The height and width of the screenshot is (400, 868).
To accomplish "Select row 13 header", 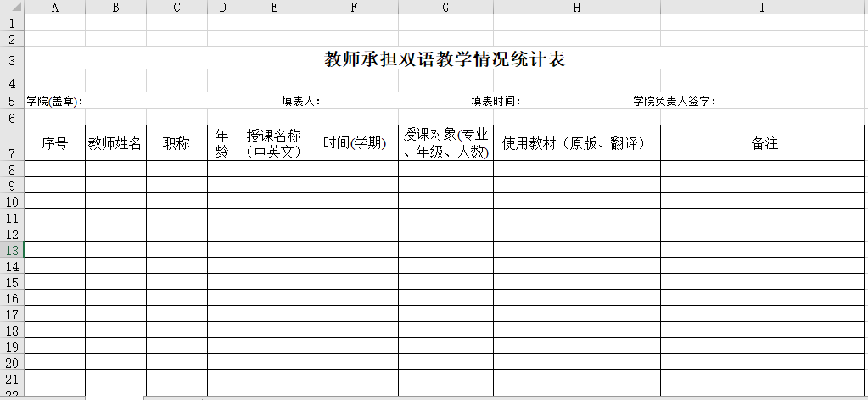I will point(12,250).
